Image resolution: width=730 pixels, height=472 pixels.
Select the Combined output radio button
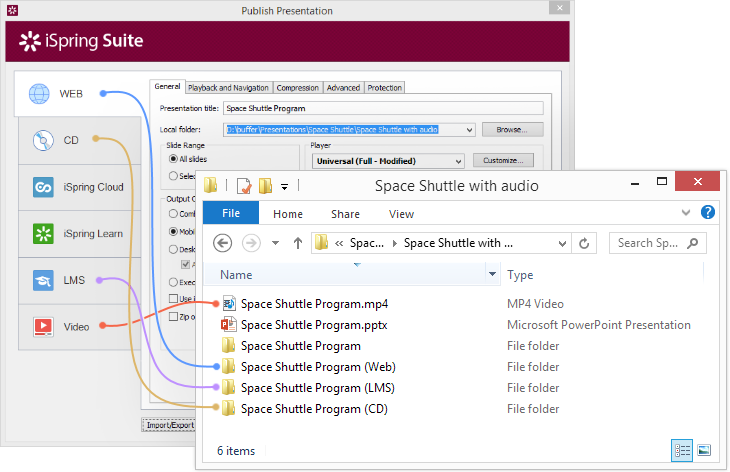pos(173,214)
